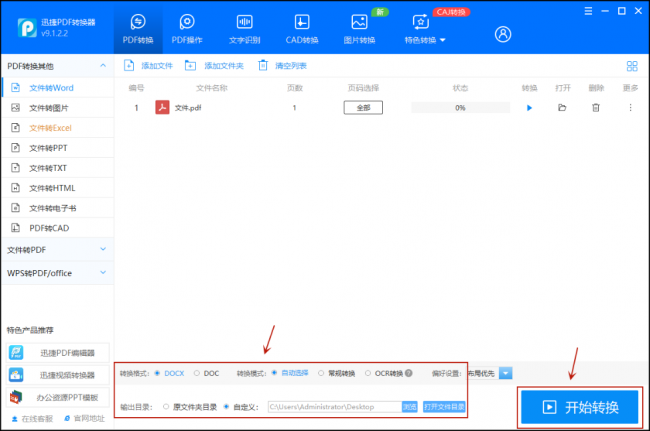Image resolution: width=650 pixels, height=431 pixels.
Task: Select 文件转HTML in sidebar
Action: coord(58,188)
